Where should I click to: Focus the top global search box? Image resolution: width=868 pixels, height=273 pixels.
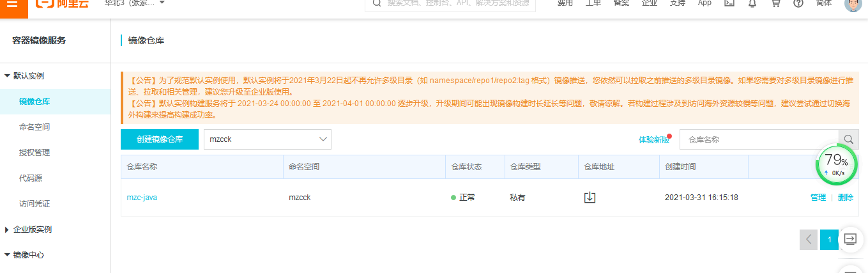pos(450,4)
